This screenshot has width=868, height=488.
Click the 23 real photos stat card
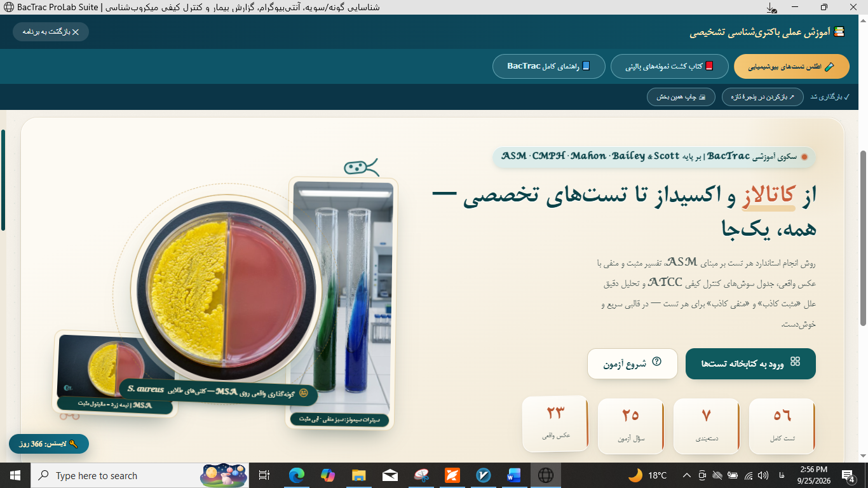[555, 423]
